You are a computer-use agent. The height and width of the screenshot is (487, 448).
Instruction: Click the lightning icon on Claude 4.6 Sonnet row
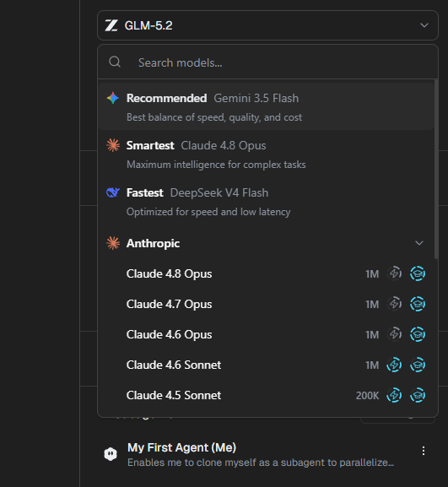(x=394, y=365)
